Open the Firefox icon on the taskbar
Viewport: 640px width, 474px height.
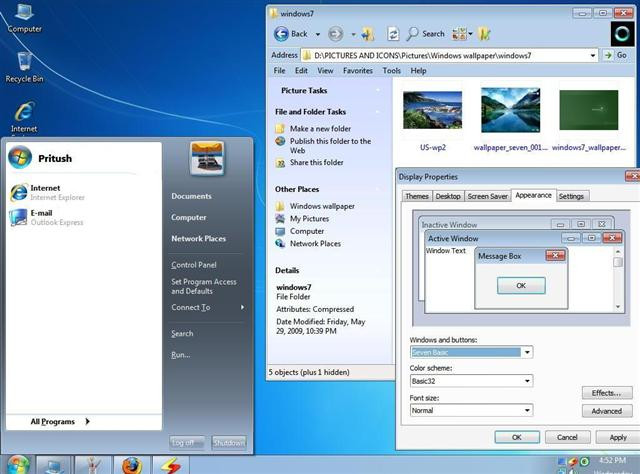click(x=131, y=465)
